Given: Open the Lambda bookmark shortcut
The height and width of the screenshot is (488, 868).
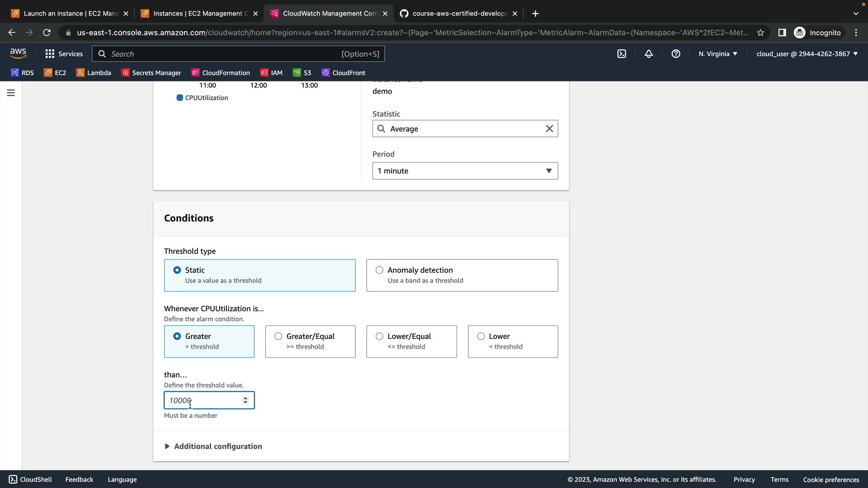Looking at the screenshot, I should coord(94,73).
